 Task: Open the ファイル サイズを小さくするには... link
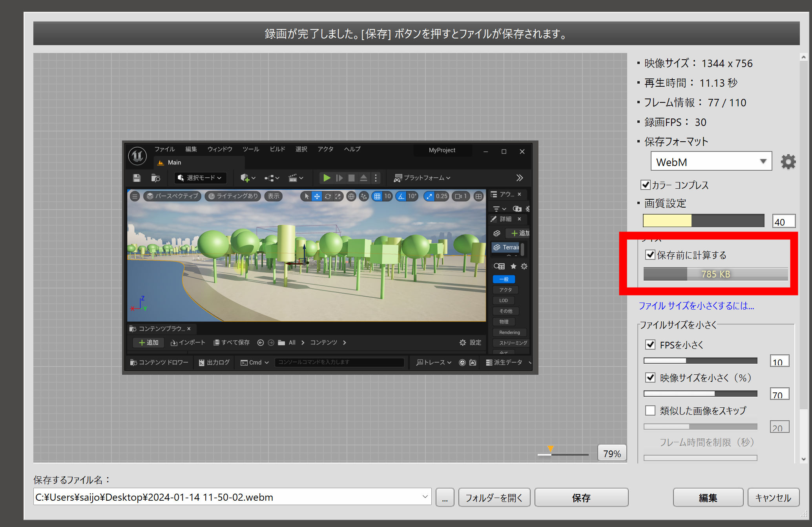tap(696, 306)
